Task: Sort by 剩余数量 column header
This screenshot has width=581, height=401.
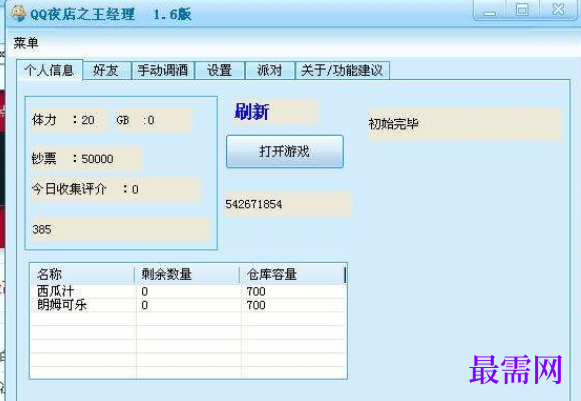Action: (187, 274)
